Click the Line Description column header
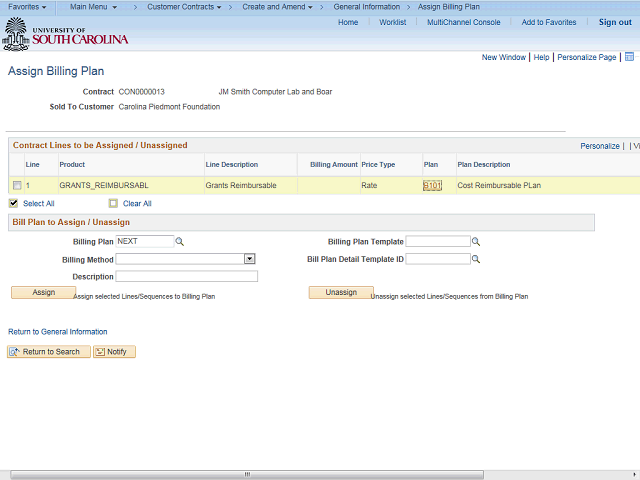The width and height of the screenshot is (640, 480). [x=231, y=164]
